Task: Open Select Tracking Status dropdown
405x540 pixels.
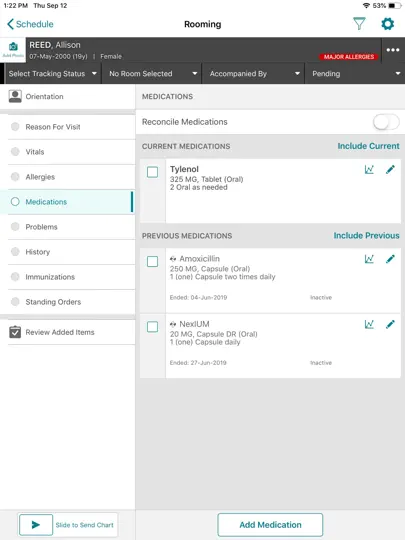Action: 53,73
